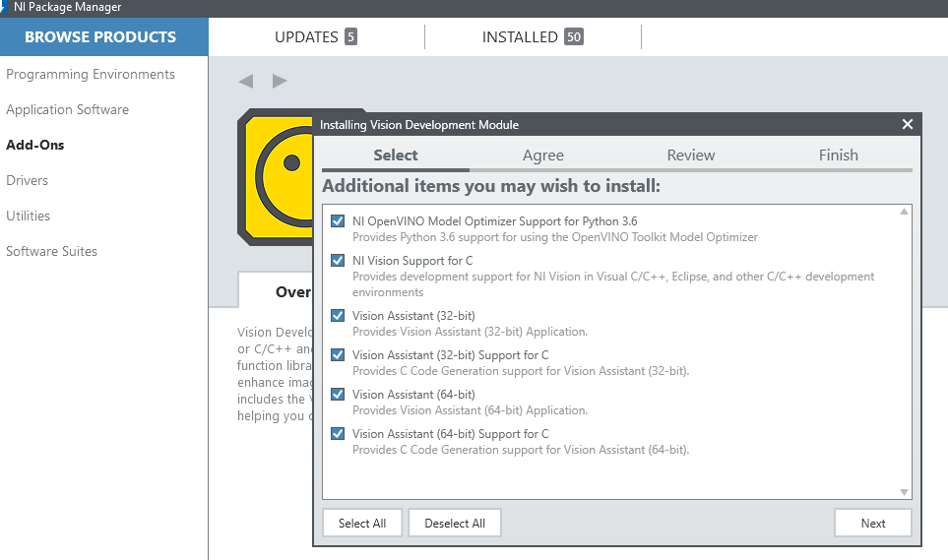Click 'Provides Python 3.6 support' description text
The image size is (948, 560).
(x=555, y=237)
